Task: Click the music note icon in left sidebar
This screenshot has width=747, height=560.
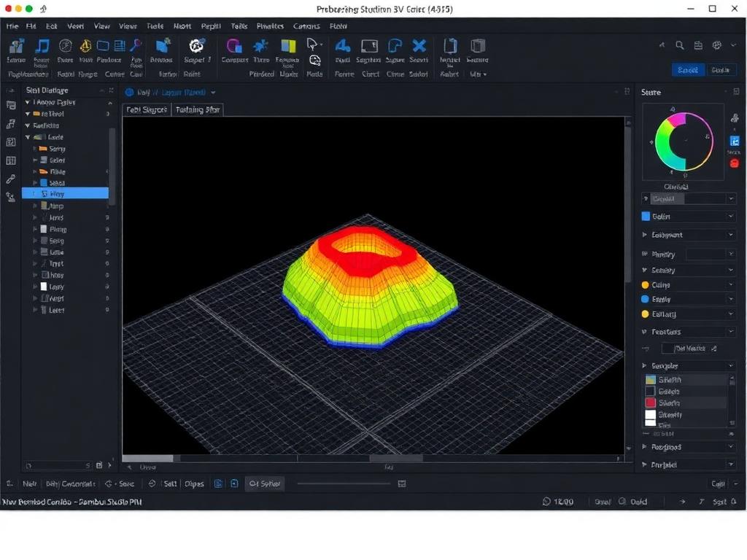Action: 10,124
